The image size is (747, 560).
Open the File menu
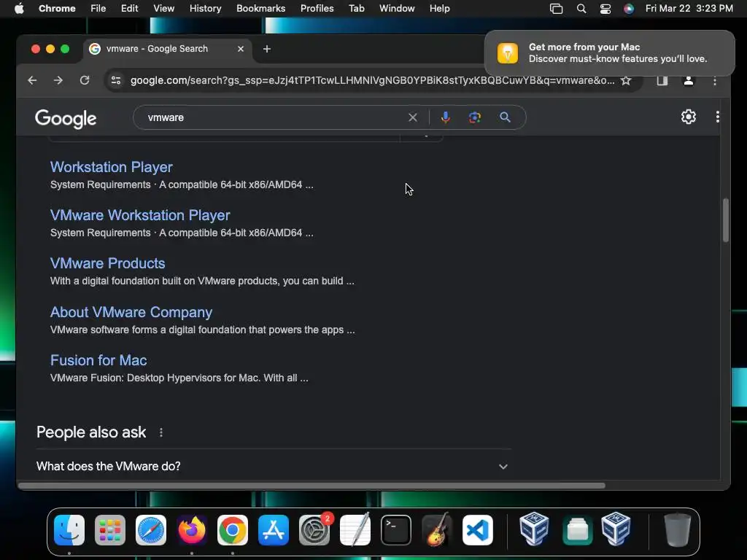click(98, 9)
